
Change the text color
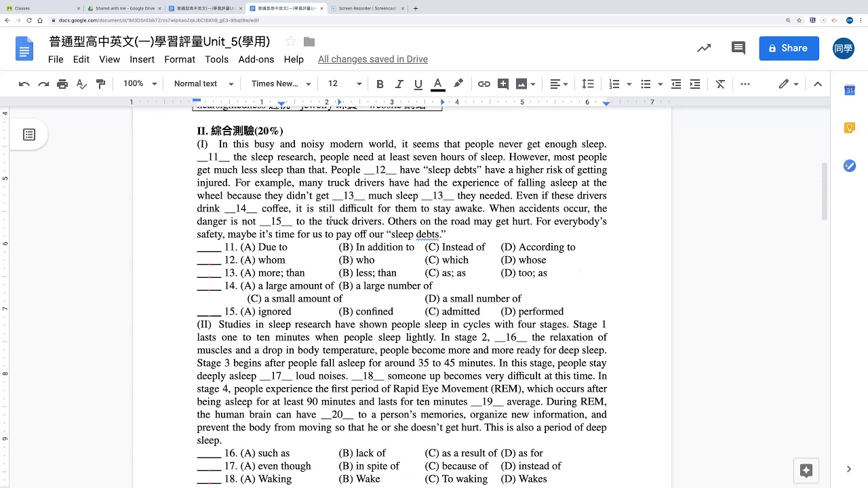[437, 84]
